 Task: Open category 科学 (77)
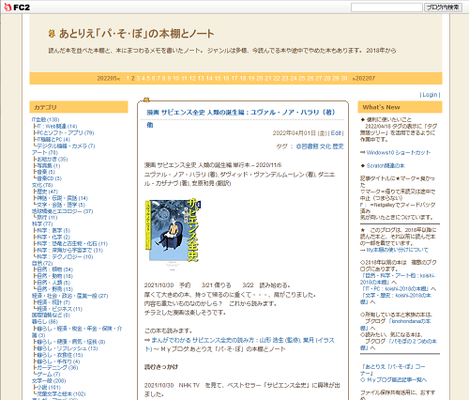[42, 224]
